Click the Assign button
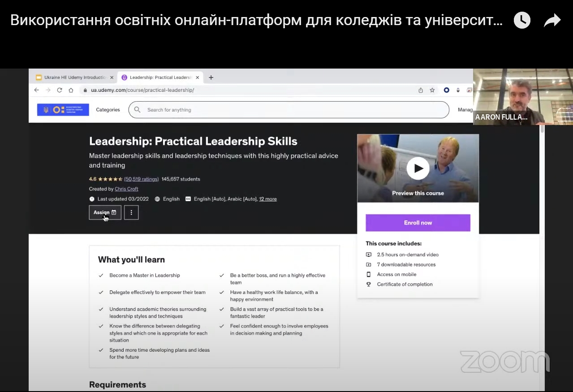 [x=105, y=212]
